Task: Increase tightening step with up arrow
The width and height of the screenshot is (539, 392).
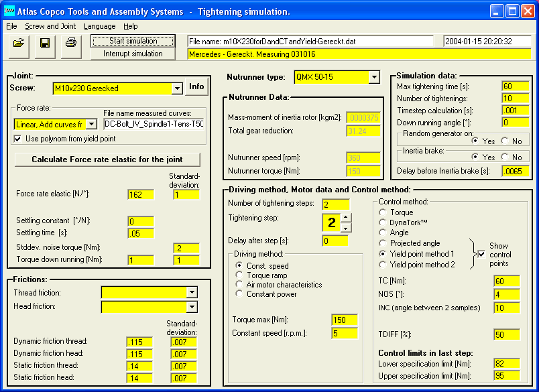Action: [x=345, y=216]
